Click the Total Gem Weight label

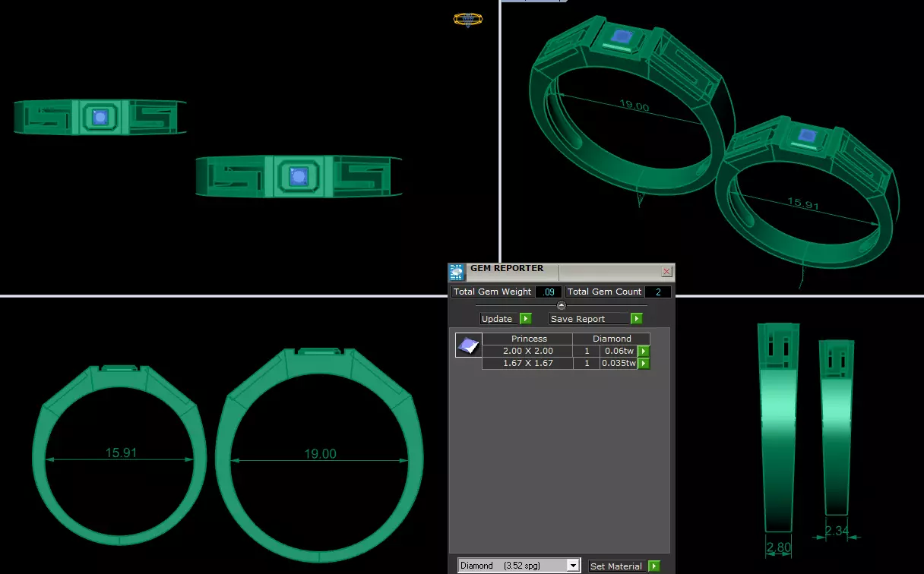click(x=492, y=292)
